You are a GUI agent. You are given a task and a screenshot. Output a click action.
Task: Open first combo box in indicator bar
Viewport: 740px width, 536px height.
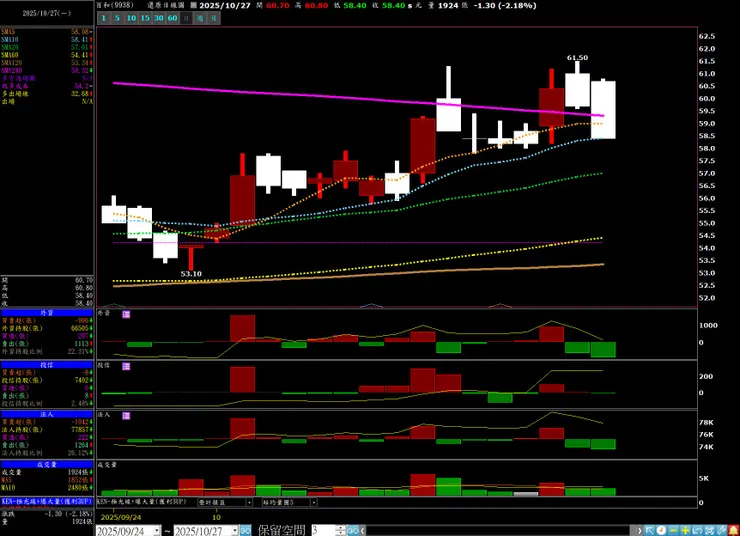click(x=225, y=502)
